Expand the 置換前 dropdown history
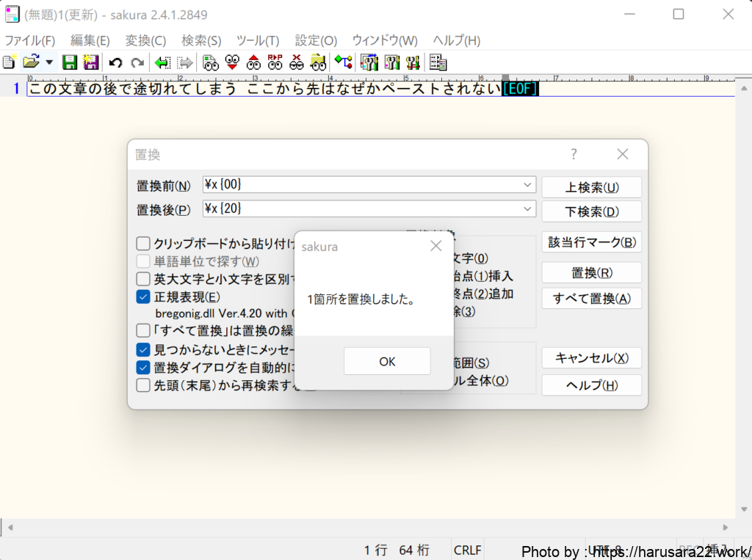Screen dimensions: 752x560 527,185
